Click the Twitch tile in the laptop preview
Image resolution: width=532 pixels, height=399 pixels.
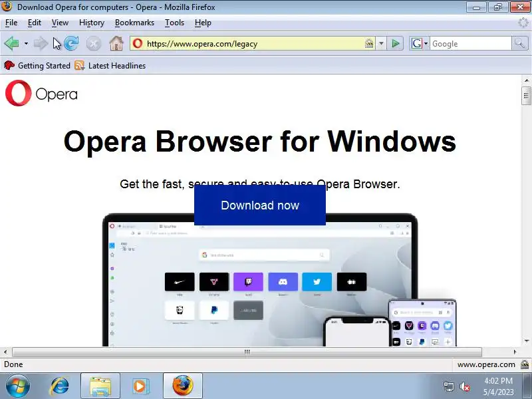pos(248,281)
